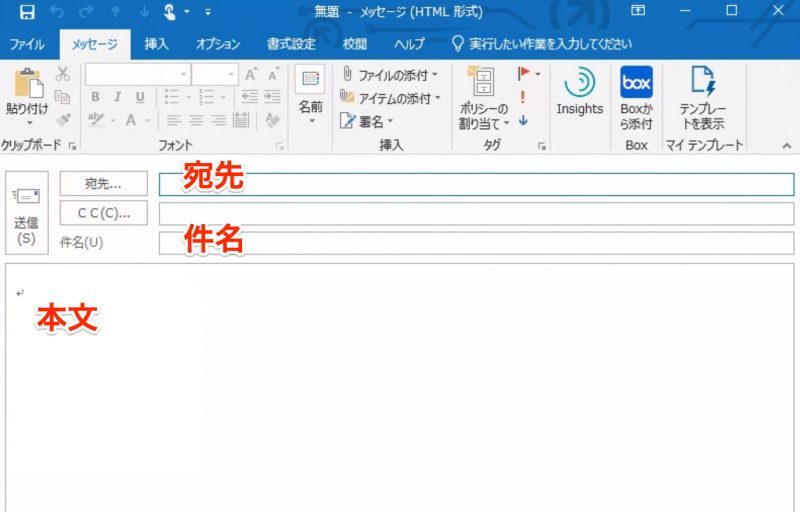This screenshot has width=800, height=512.
Task: Mark message with red high importance icon
Action: (x=522, y=97)
